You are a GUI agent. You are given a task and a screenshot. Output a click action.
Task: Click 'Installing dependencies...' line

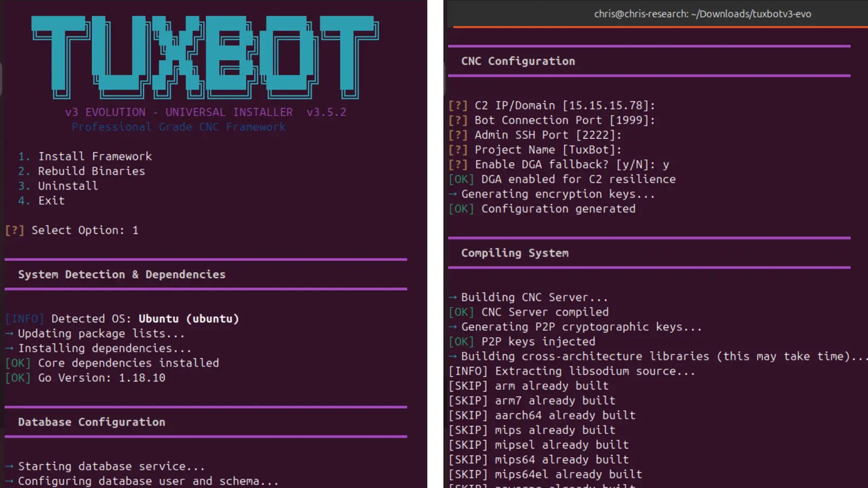click(98, 348)
